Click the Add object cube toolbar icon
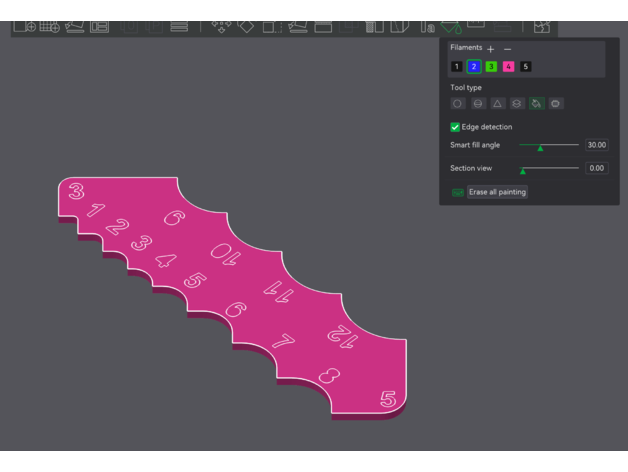This screenshot has width=628, height=472. coord(25,27)
